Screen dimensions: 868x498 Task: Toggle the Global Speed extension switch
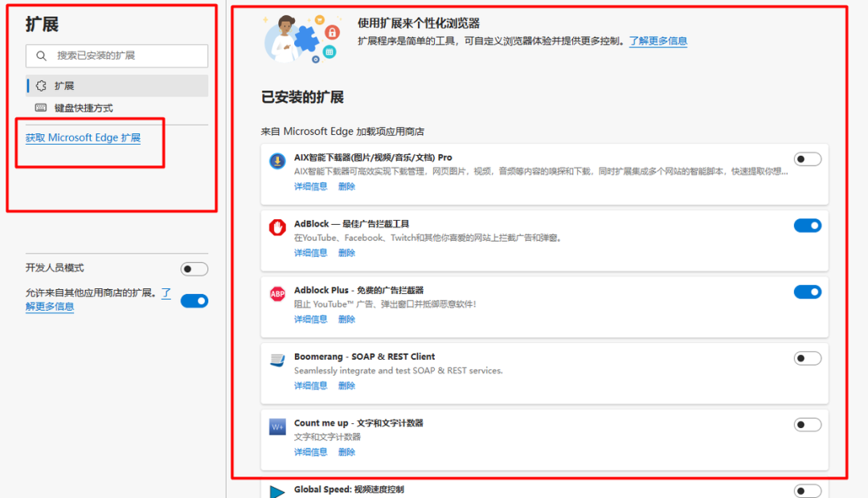click(808, 491)
